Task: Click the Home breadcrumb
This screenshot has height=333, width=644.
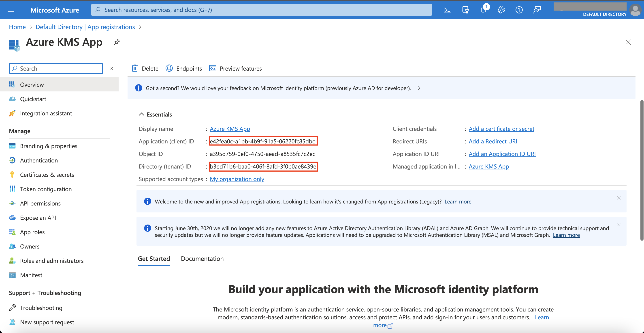Action: coord(17,27)
